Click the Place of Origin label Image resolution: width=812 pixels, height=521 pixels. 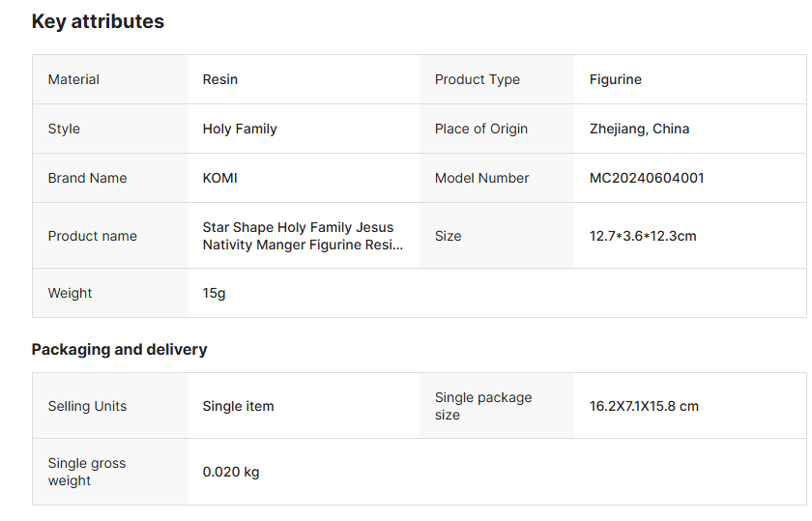[481, 129]
